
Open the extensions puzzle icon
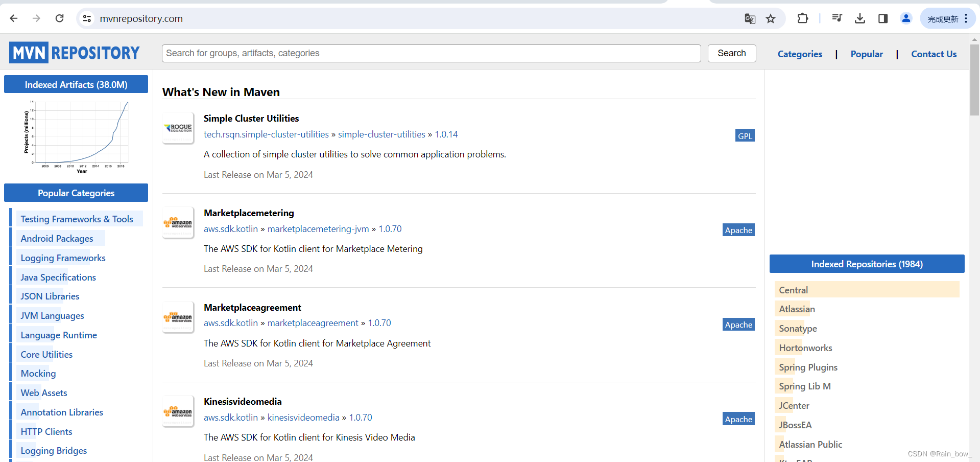pyautogui.click(x=803, y=18)
